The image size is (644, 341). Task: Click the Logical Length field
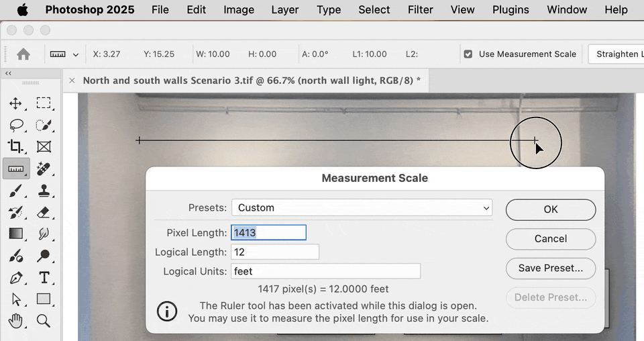point(275,252)
